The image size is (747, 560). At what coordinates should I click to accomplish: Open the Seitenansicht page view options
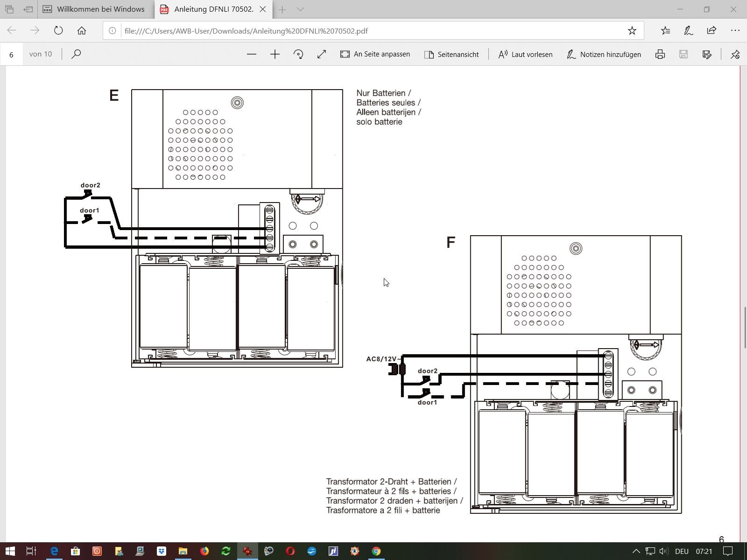pos(451,54)
